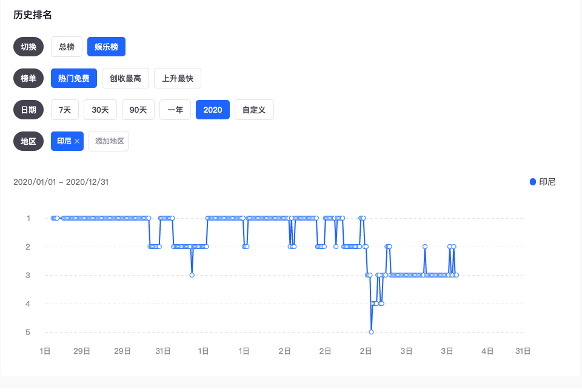Open the 自定义 custom date picker
This screenshot has height=392, width=582.
coord(254,109)
